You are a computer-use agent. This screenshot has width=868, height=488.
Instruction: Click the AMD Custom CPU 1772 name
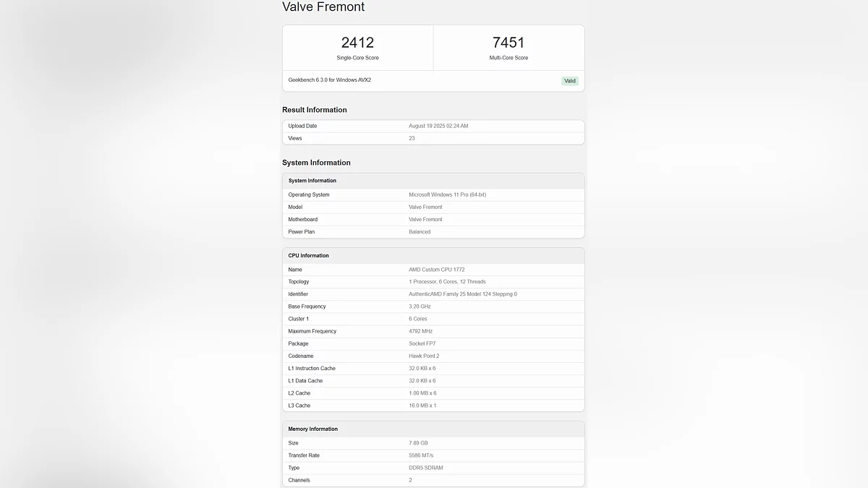(436, 270)
